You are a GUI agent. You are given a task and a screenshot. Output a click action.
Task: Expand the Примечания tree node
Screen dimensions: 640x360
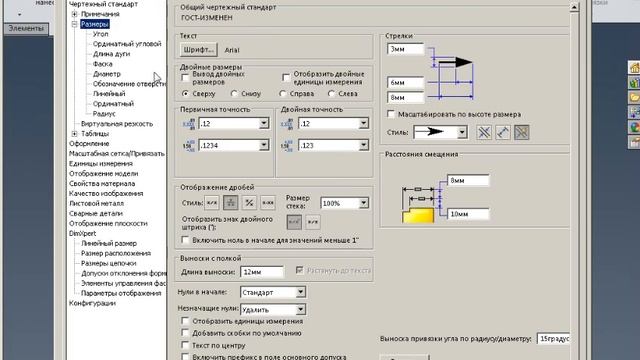74,14
